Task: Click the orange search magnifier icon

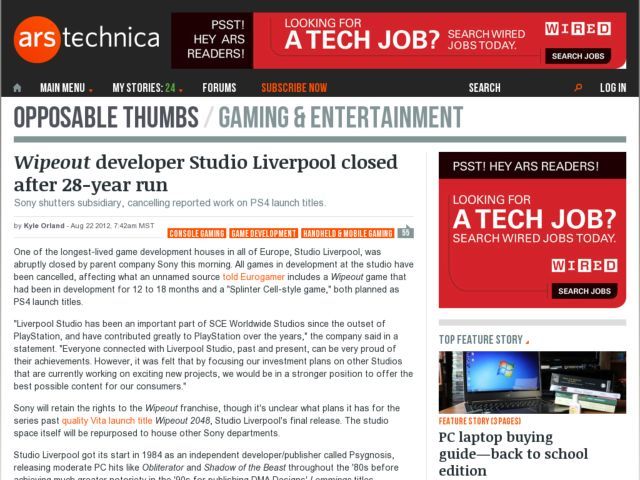Action: tap(578, 87)
